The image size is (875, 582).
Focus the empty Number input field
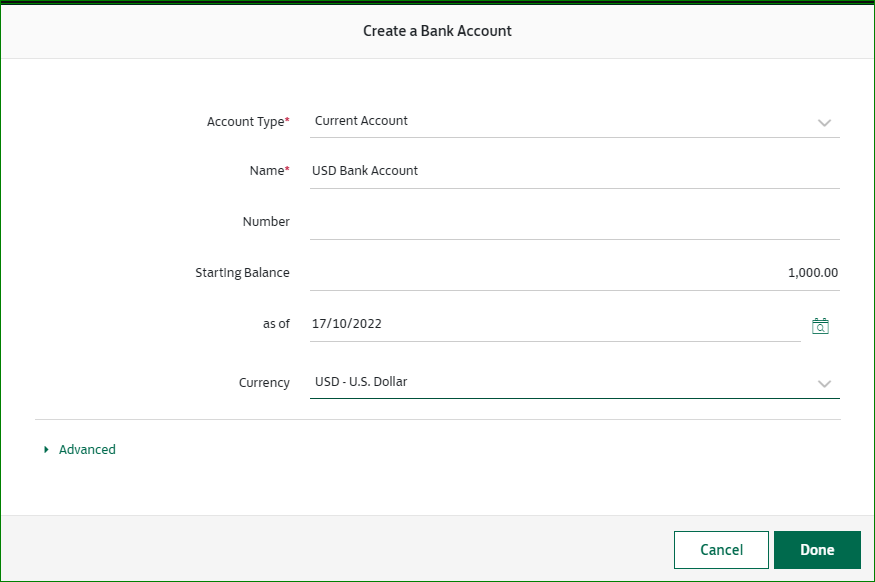coord(574,222)
